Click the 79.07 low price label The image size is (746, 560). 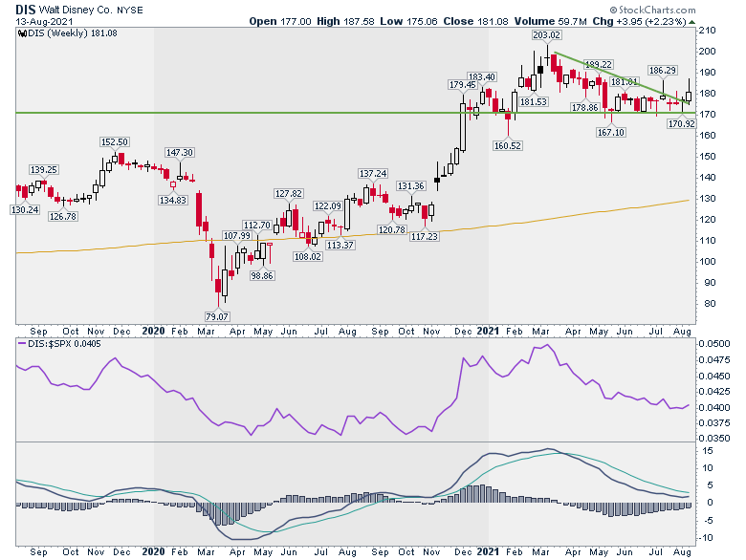pos(216,316)
